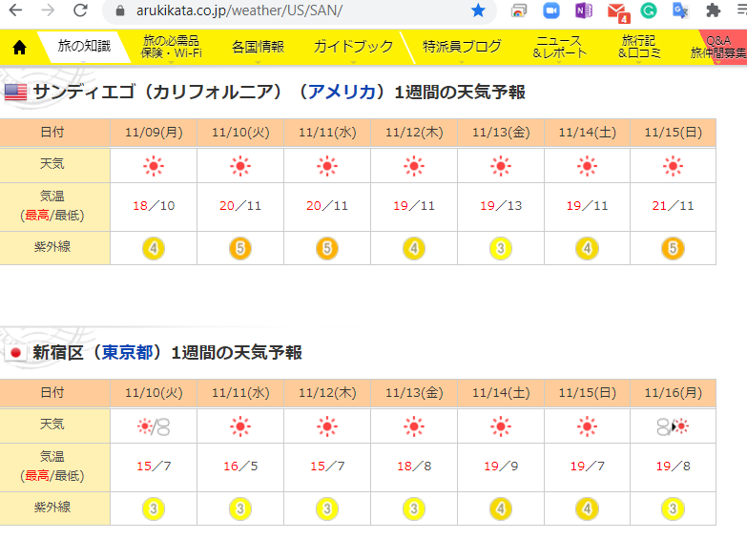Image resolution: width=747 pixels, height=560 pixels.
Task: Go back using browser back arrow
Action: [15, 10]
